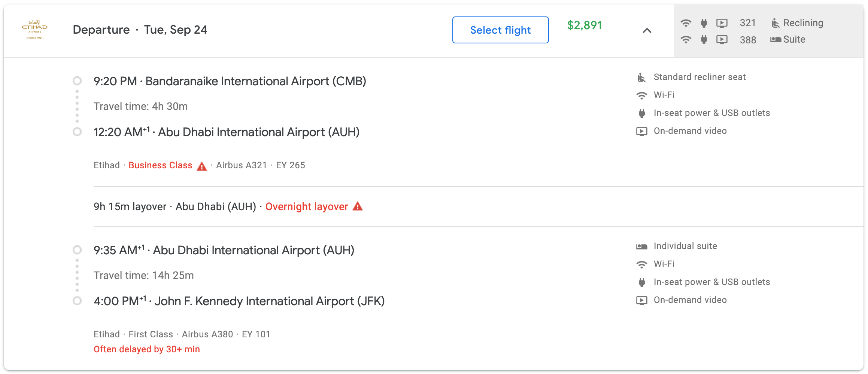Image resolution: width=868 pixels, height=374 pixels.
Task: Click the Overnight layover warning text
Action: pyautogui.click(x=307, y=206)
